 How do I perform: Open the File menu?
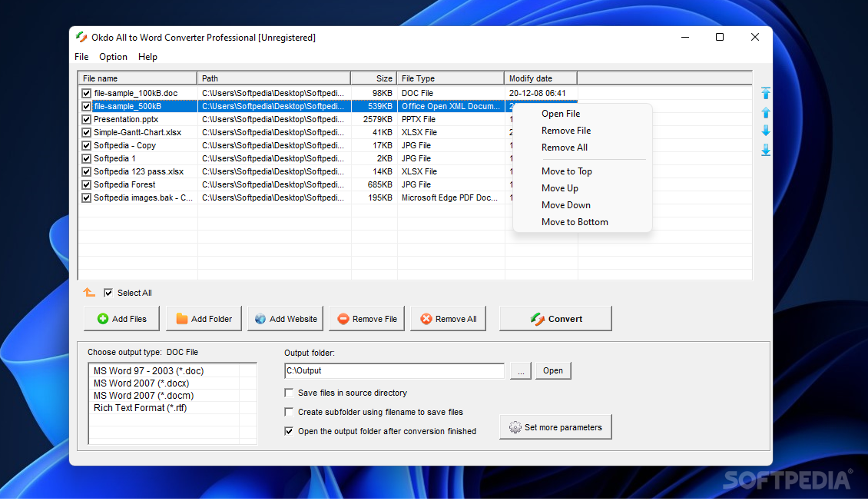[x=81, y=56]
